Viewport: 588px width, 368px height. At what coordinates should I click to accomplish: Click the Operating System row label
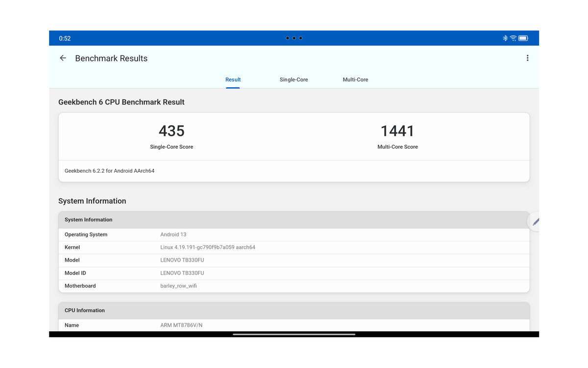pos(86,235)
